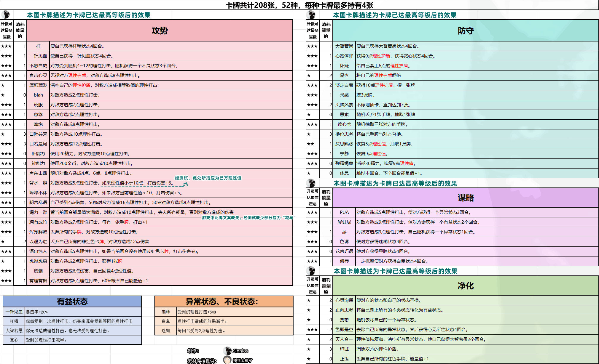Select the 异常状态、不良状态 header cell
The image size is (599, 364).
point(224,302)
